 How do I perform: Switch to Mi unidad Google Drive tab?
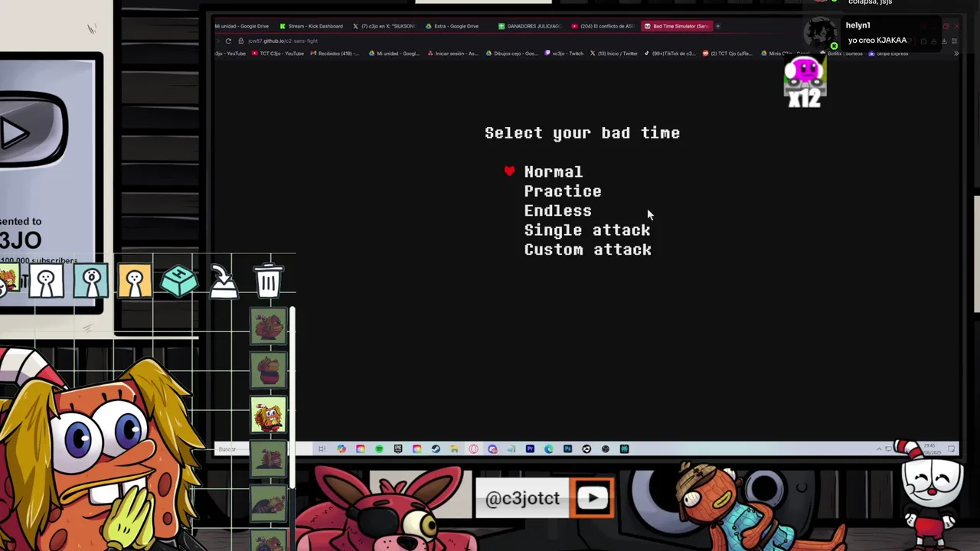(x=242, y=26)
